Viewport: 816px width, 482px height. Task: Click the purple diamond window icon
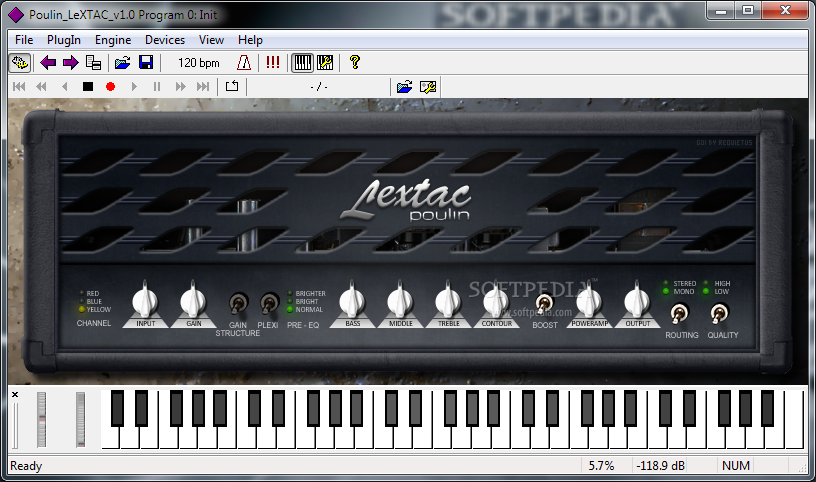pyautogui.click(x=16, y=15)
